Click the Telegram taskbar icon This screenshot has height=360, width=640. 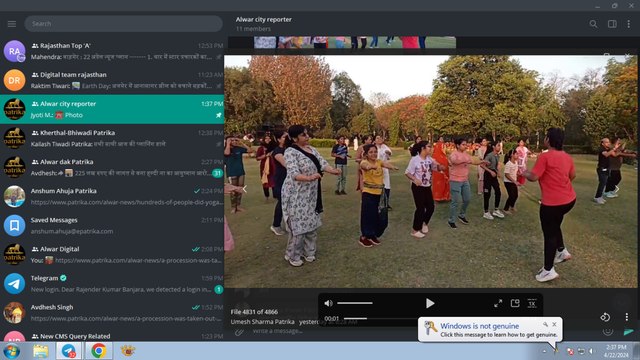tap(69, 351)
